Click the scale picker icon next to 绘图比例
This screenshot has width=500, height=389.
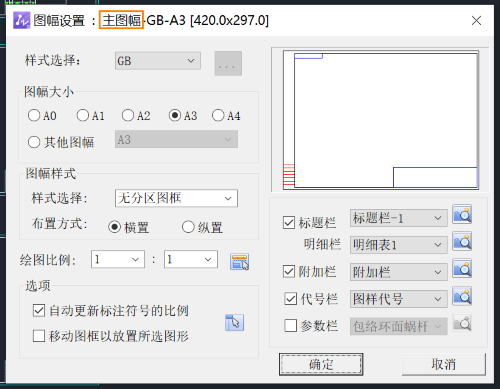(x=239, y=261)
